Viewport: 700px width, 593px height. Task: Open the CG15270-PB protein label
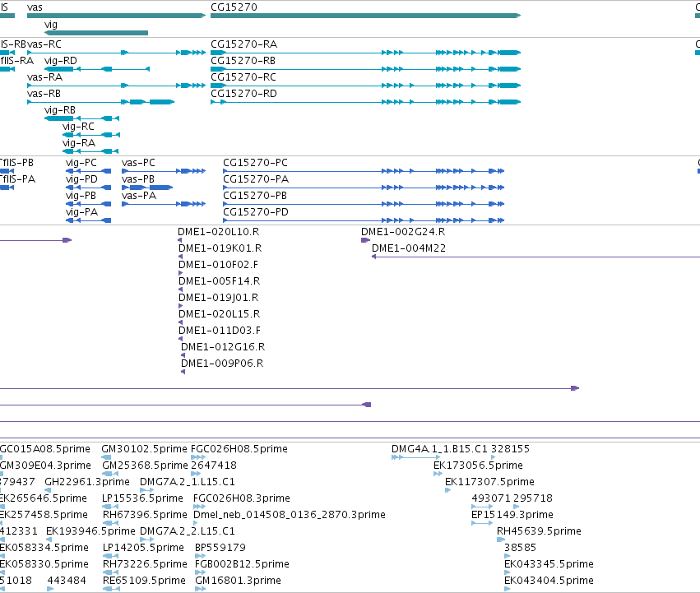click(255, 196)
